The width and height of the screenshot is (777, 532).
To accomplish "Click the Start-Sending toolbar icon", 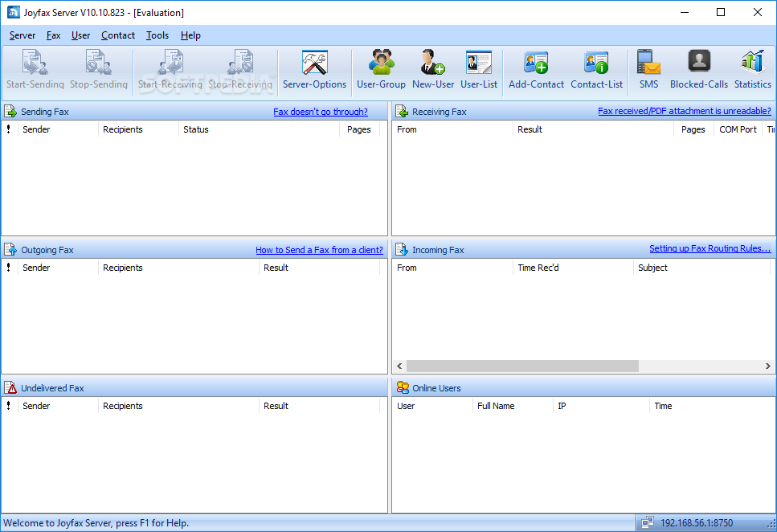I will 35,70.
